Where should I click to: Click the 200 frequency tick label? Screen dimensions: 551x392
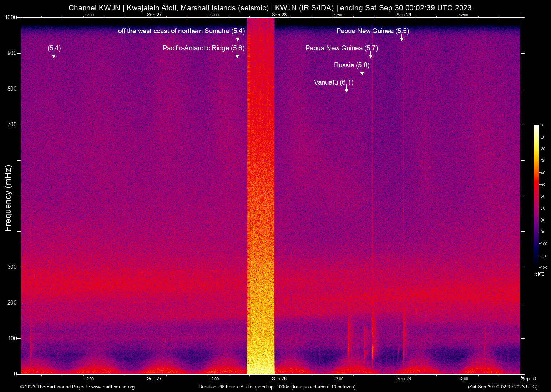[x=12, y=303]
